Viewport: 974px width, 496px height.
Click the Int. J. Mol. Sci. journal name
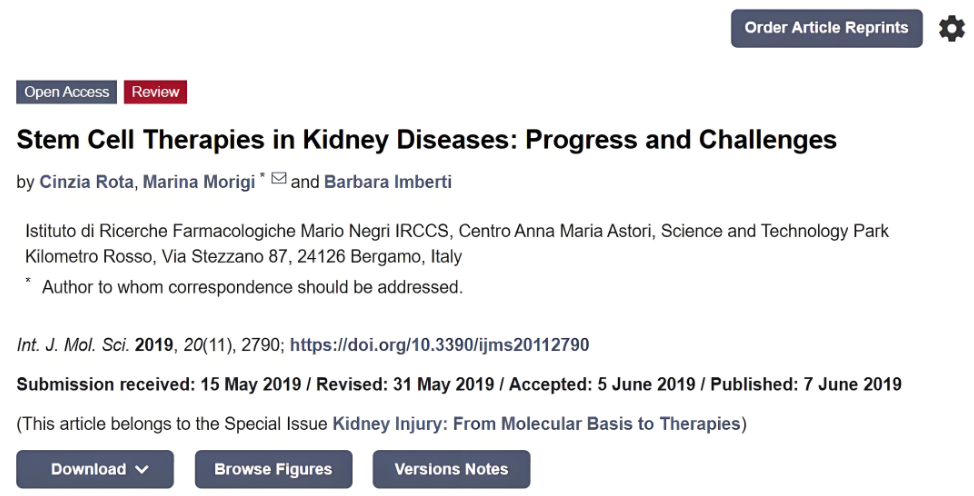(73, 345)
